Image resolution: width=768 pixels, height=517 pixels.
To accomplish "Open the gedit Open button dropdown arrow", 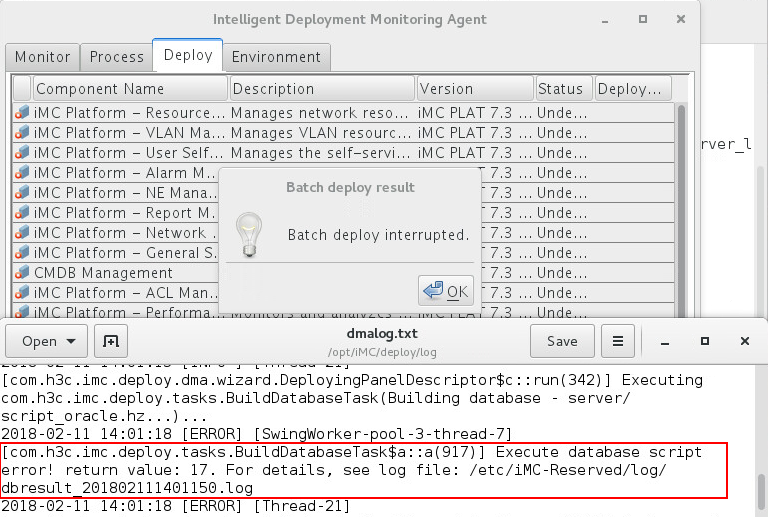I will (71, 341).
